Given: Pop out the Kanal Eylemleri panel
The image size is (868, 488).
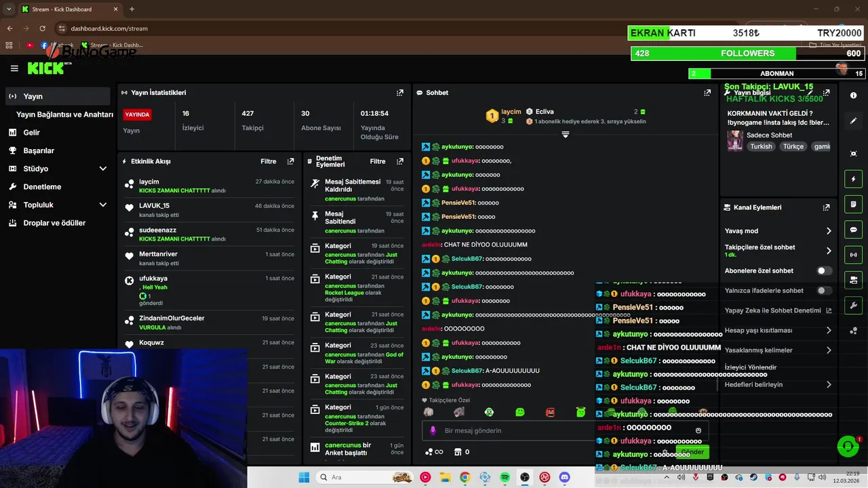Looking at the screenshot, I should 826,207.
